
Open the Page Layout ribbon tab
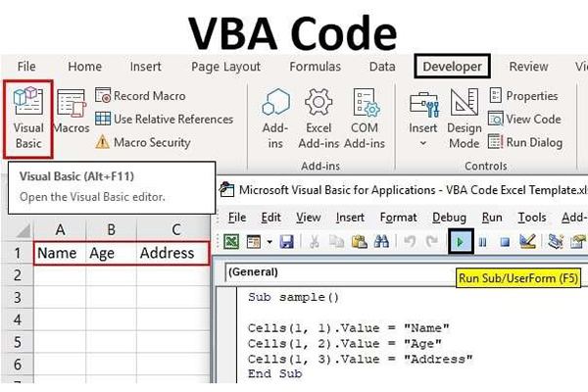(x=225, y=67)
